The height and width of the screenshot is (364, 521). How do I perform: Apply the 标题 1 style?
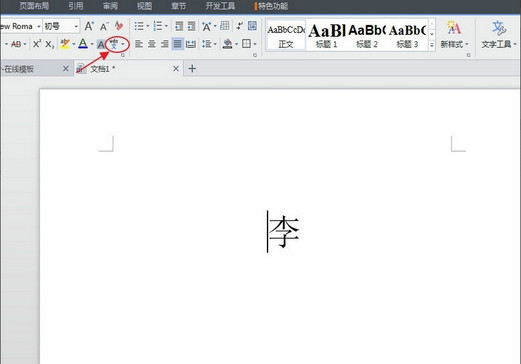326,35
